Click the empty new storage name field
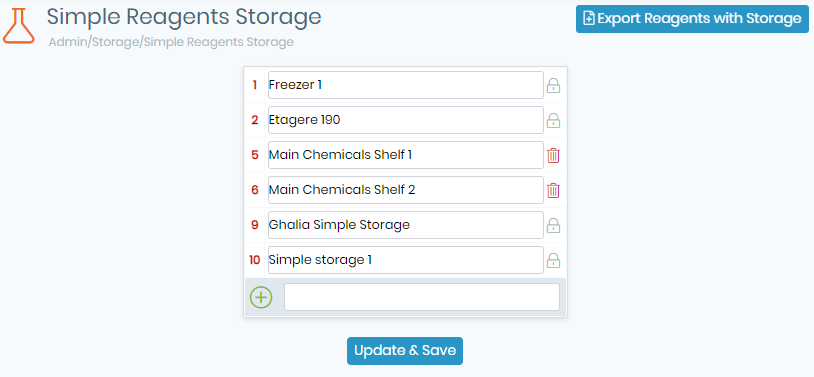The height and width of the screenshot is (377, 814). [422, 297]
